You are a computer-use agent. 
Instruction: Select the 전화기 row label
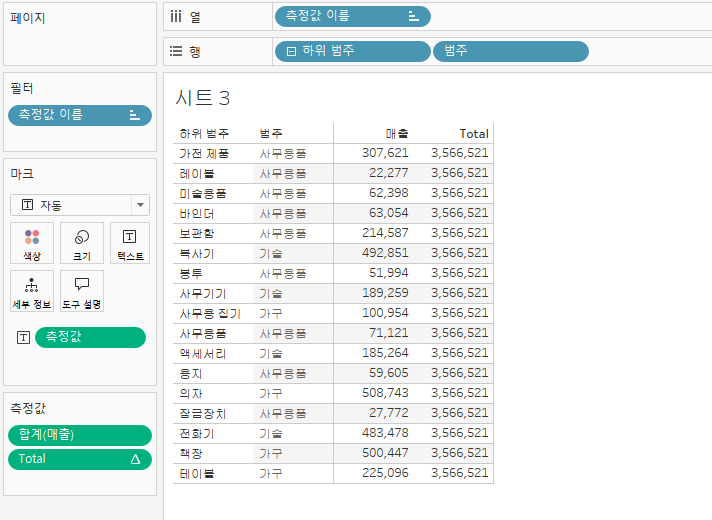coord(197,433)
